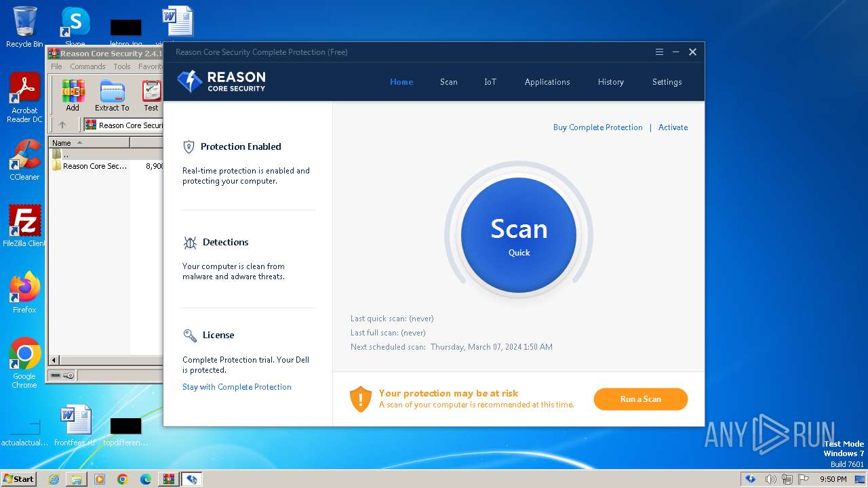The image size is (868, 488).
Task: Click the Activate link
Action: 673,127
